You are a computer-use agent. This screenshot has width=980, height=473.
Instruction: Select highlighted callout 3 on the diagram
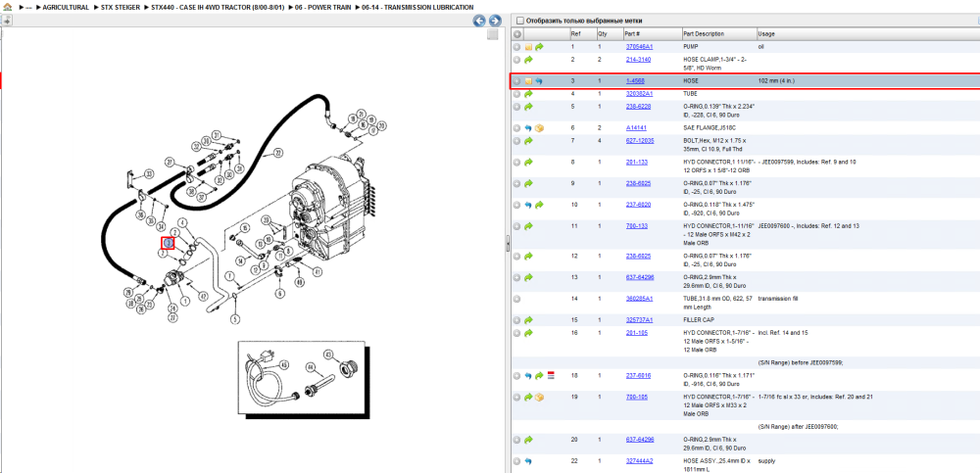coord(168,243)
